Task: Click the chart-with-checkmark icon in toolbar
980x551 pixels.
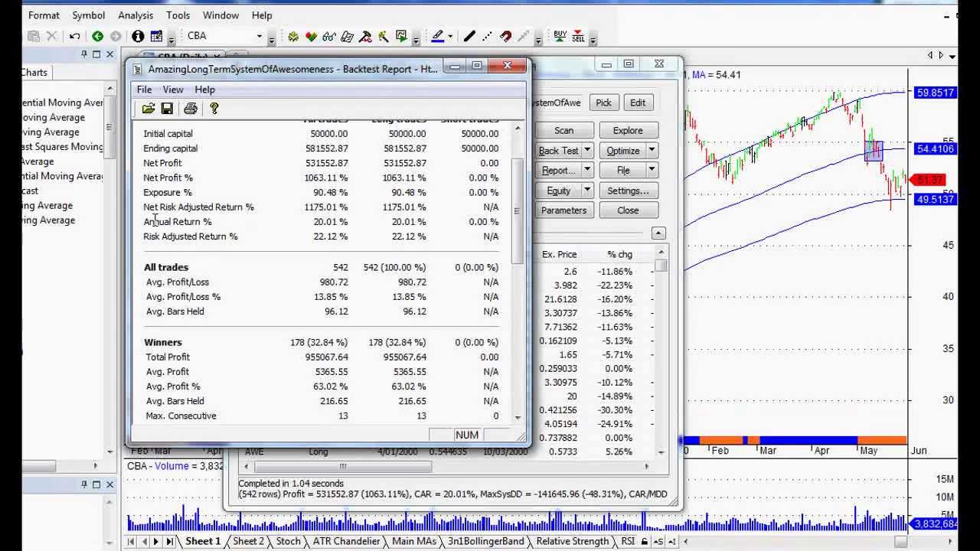Action: (401, 36)
